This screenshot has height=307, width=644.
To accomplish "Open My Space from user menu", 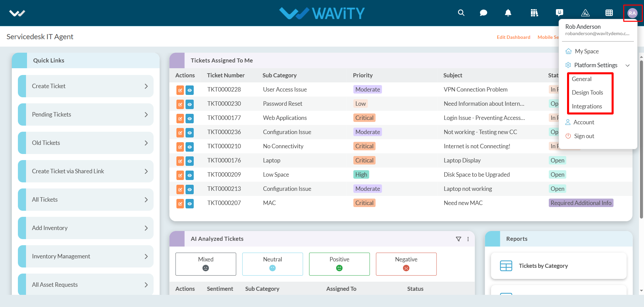I will (x=587, y=51).
